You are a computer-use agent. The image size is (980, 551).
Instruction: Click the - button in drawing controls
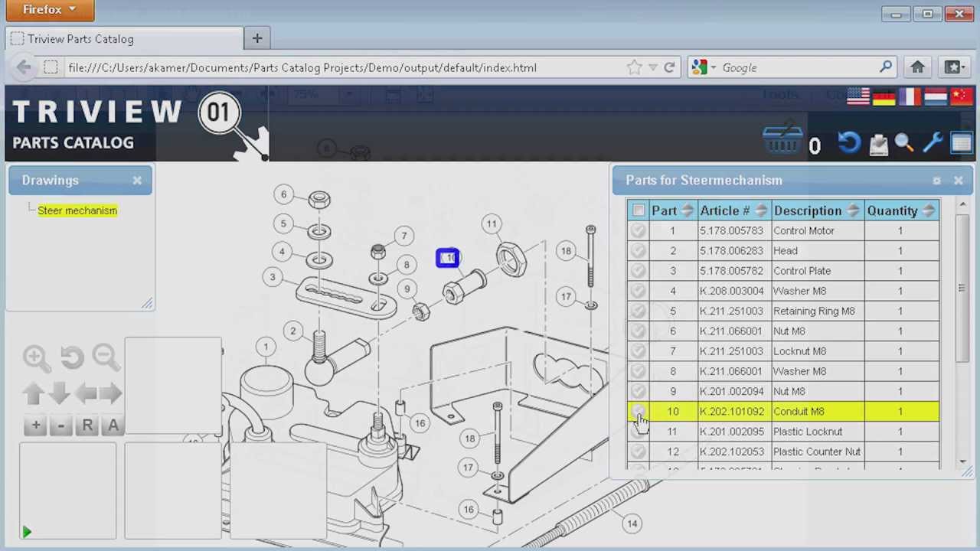click(61, 425)
